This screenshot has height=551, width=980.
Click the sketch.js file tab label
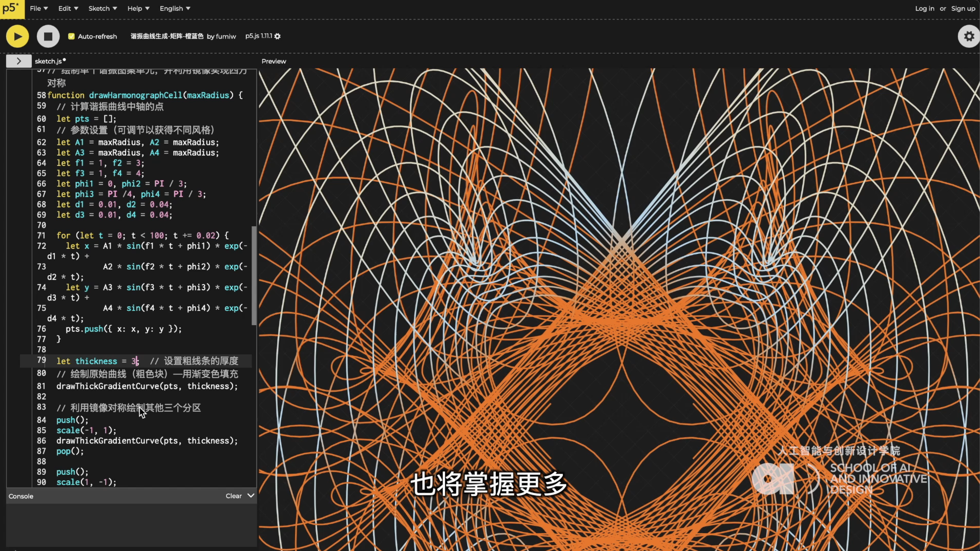coord(48,61)
